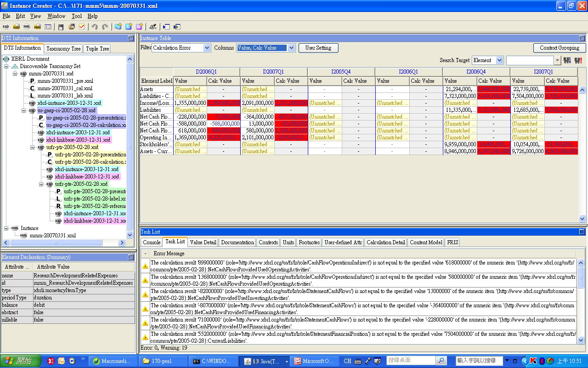Click the single blue arrow panel icon

point(166,27)
